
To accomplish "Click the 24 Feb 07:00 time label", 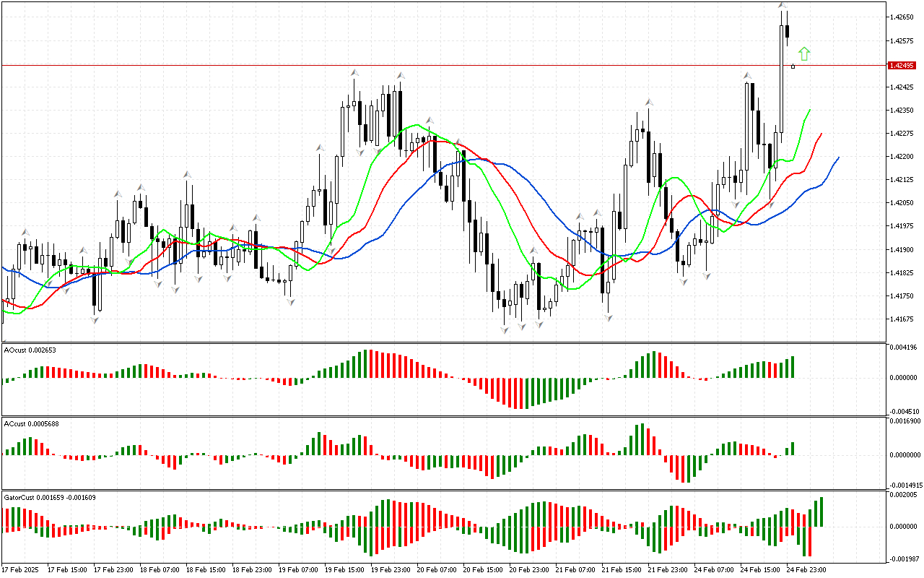I will (714, 570).
